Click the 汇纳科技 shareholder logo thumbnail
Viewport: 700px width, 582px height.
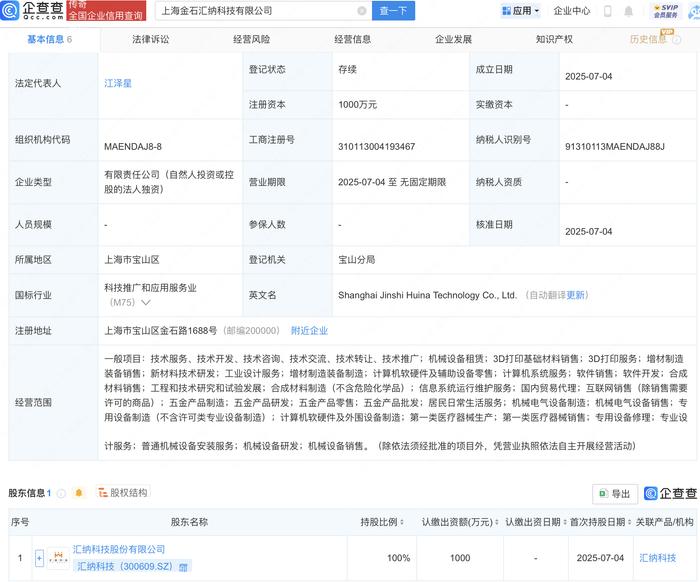pyautogui.click(x=58, y=557)
